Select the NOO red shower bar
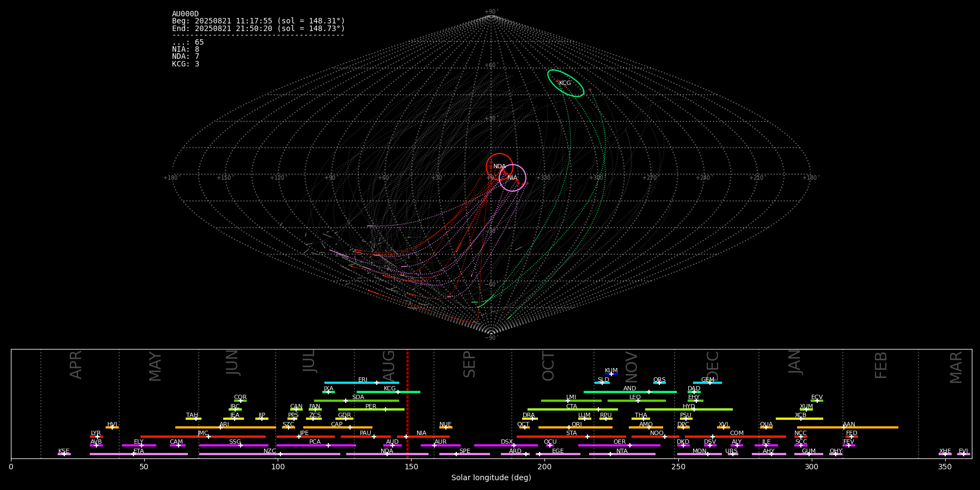This screenshot has height=490, width=980. 656,437
